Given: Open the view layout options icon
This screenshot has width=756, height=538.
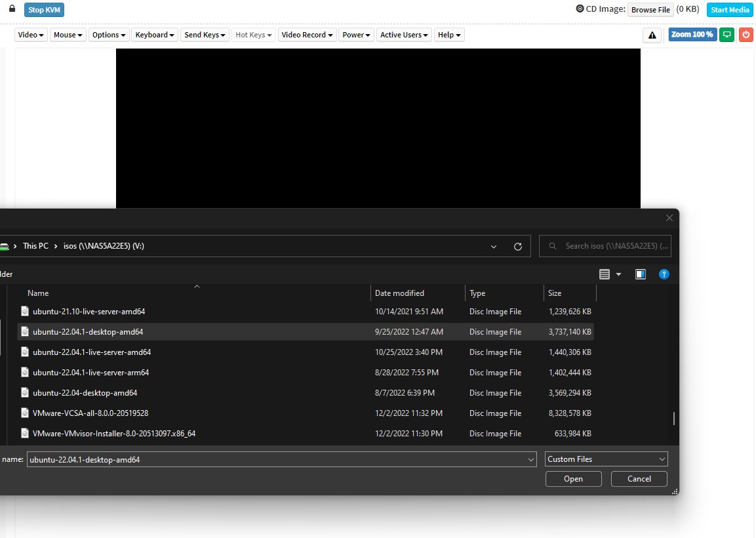Looking at the screenshot, I should tap(605, 274).
